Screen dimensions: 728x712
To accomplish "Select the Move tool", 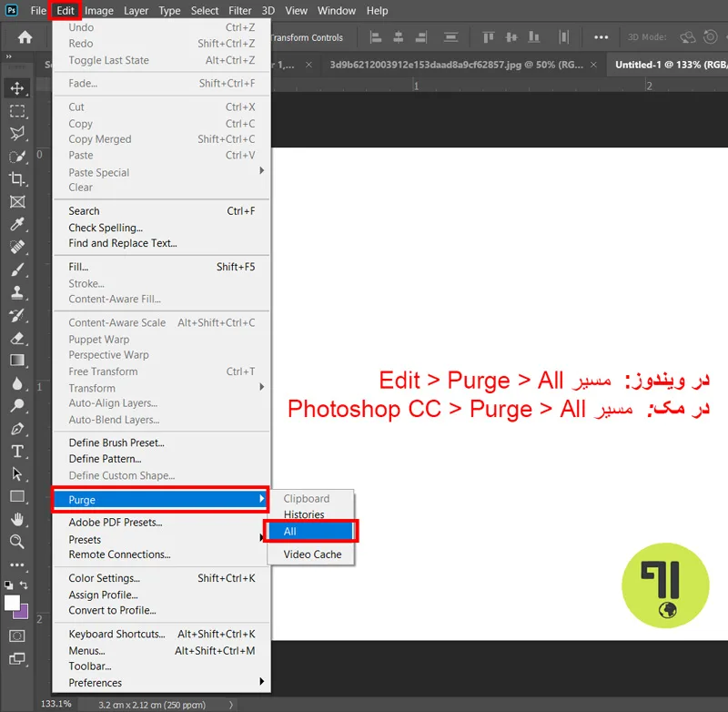I will point(17,88).
